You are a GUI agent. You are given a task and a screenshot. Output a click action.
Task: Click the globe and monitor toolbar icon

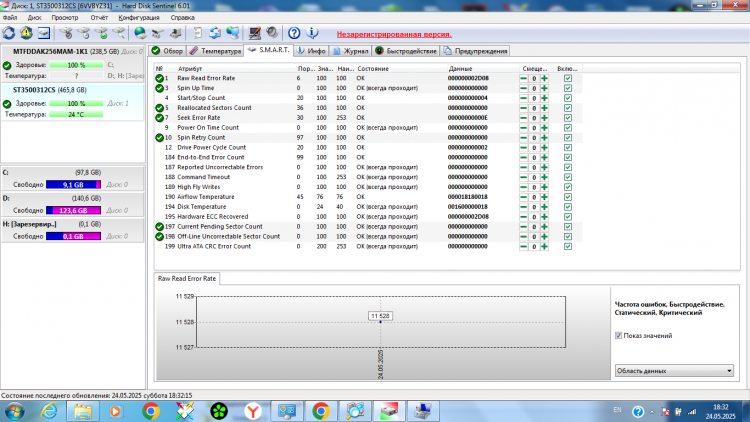[x=232, y=33]
